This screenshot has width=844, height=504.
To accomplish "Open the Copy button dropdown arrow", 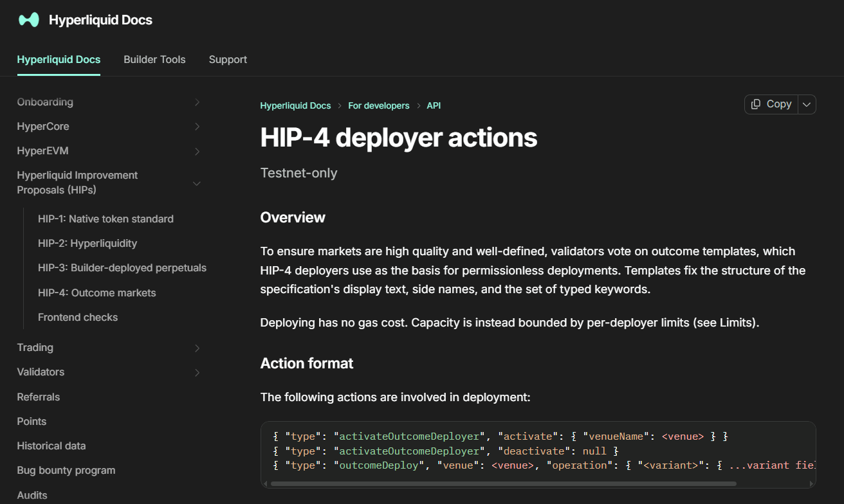I will click(x=807, y=104).
